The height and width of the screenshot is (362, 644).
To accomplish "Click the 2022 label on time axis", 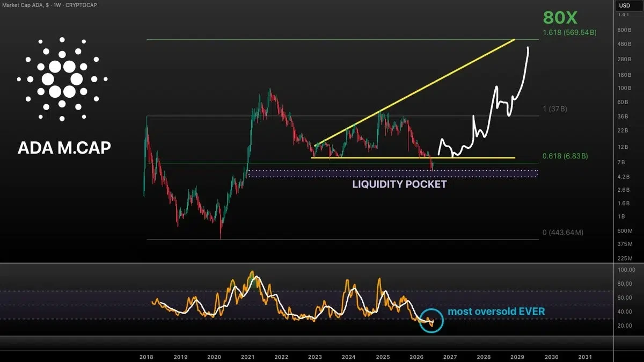I will [281, 357].
